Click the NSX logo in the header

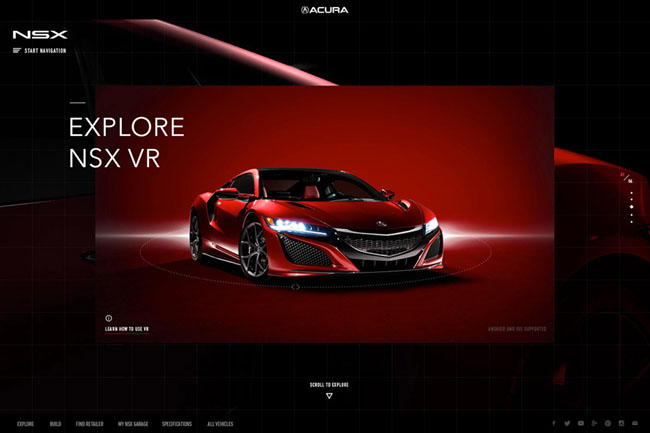pos(40,35)
